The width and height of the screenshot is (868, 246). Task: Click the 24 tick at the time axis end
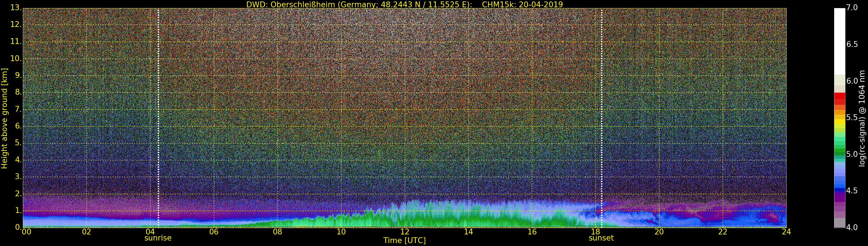(786, 232)
